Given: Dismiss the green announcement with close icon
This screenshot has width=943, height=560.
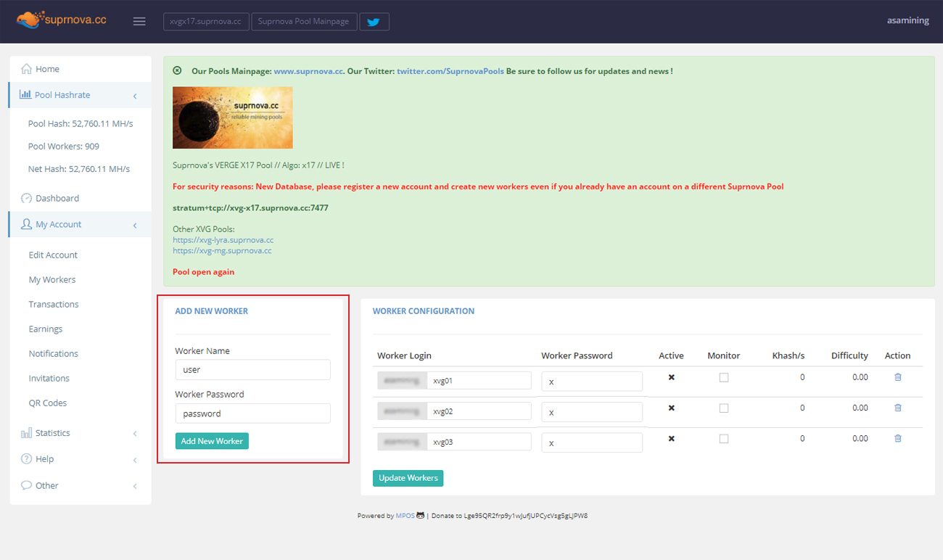Looking at the screenshot, I should tap(177, 71).
